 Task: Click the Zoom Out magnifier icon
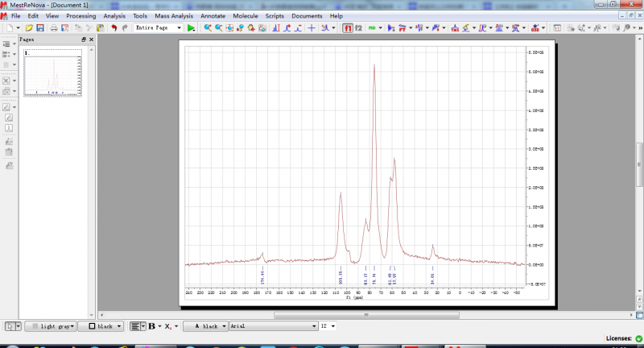click(219, 28)
